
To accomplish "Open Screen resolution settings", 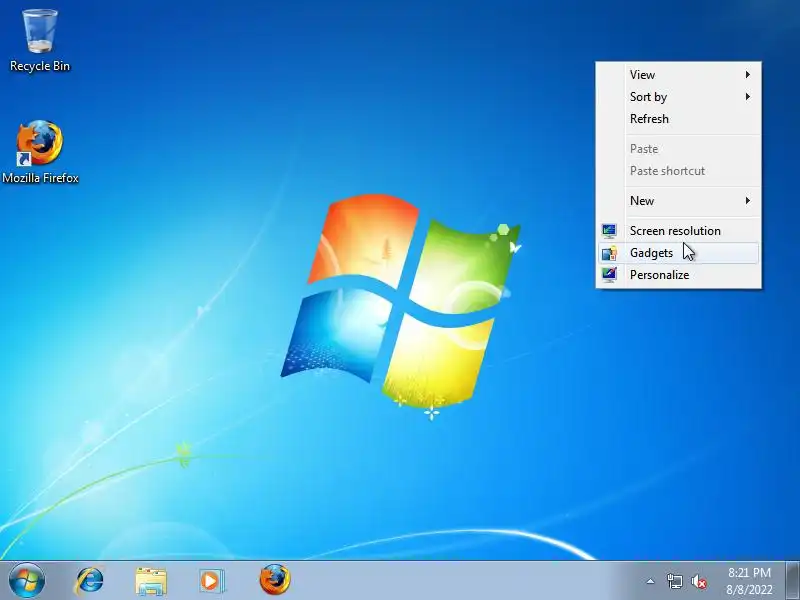I will 679,231.
